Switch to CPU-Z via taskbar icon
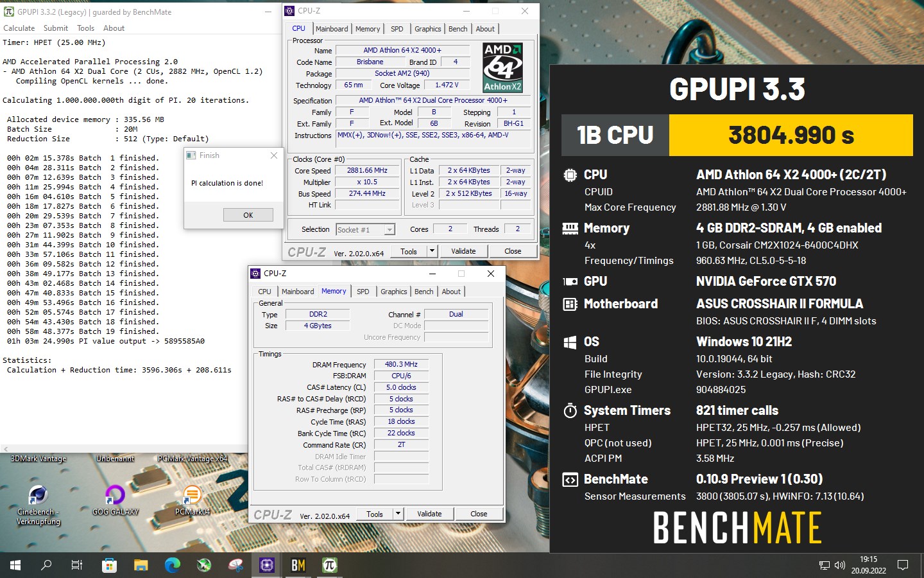 (x=267, y=565)
